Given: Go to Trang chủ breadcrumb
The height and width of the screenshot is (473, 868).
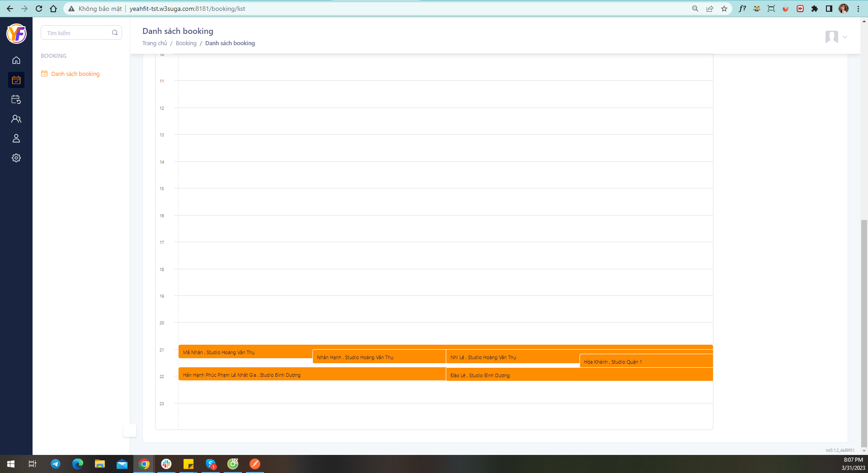Looking at the screenshot, I should click(x=155, y=43).
